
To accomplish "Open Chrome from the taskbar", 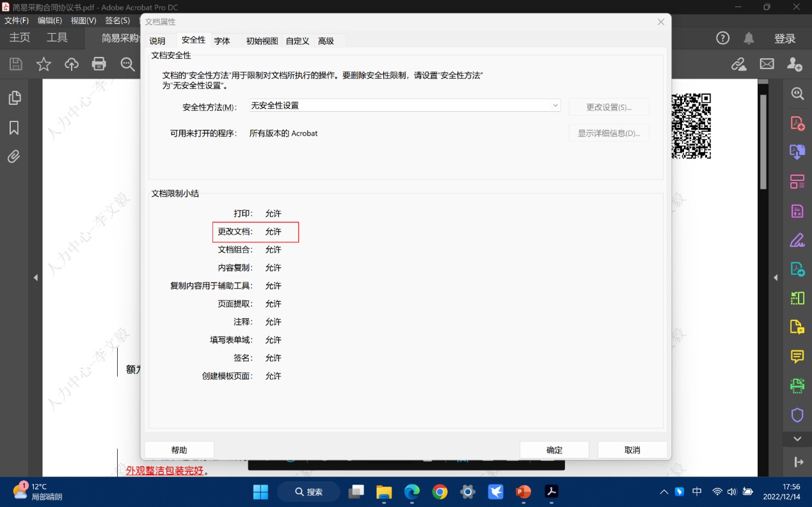I will (x=440, y=492).
